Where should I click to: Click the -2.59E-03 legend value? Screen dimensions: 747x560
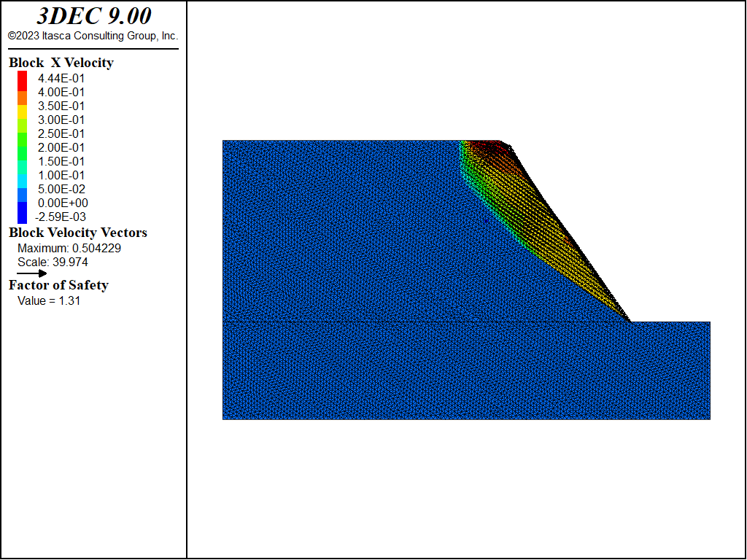click(x=60, y=217)
